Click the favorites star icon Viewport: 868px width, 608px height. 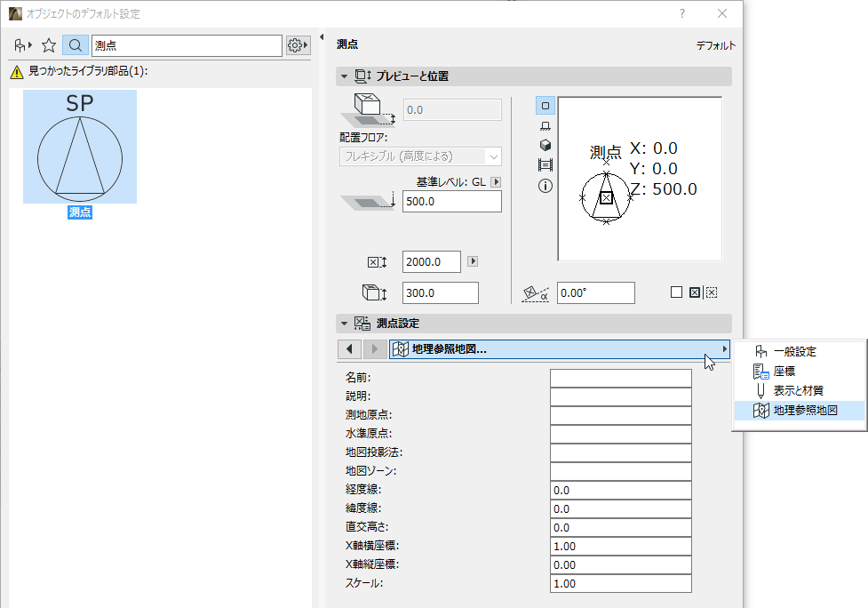tap(49, 44)
